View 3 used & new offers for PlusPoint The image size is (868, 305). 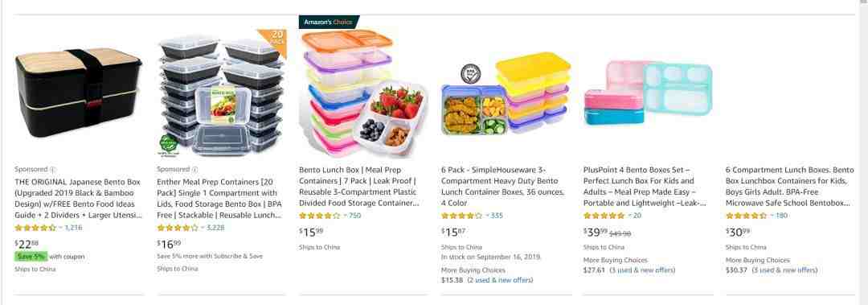pos(642,270)
